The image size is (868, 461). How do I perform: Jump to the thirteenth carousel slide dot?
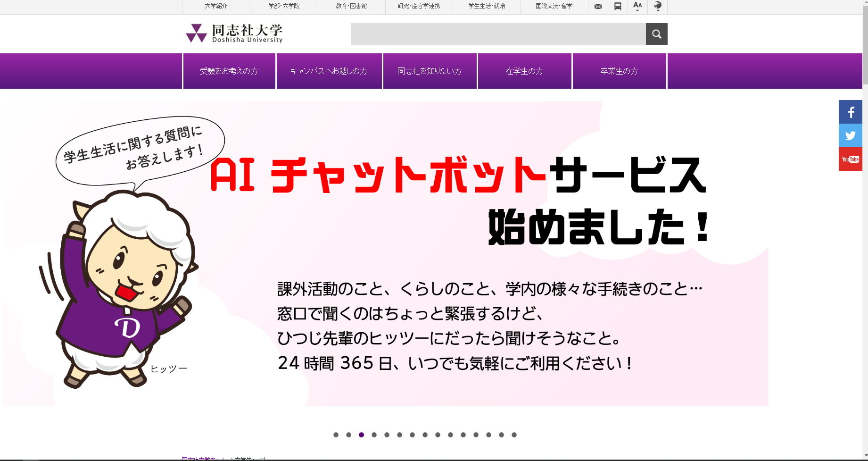tap(488, 435)
